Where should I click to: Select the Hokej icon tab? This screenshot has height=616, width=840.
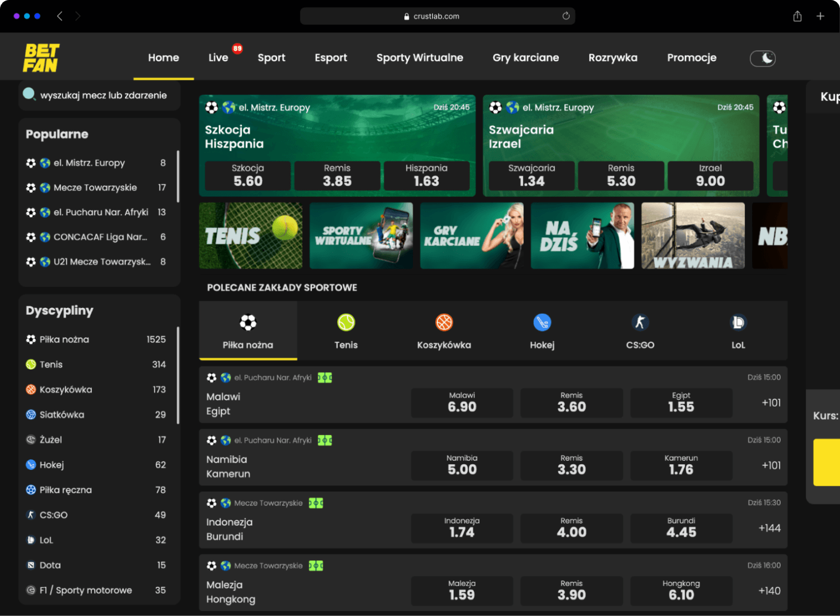(542, 323)
